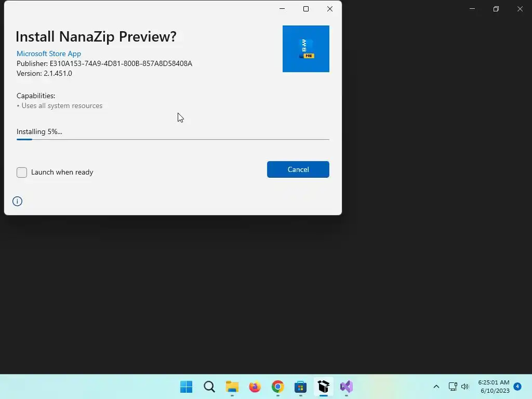
Task: Click the Install NanaZip Preview? heading
Action: (x=96, y=37)
